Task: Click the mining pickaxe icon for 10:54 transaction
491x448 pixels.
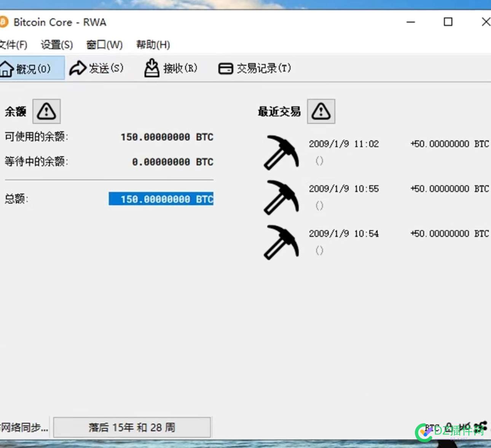Action: coord(281,242)
